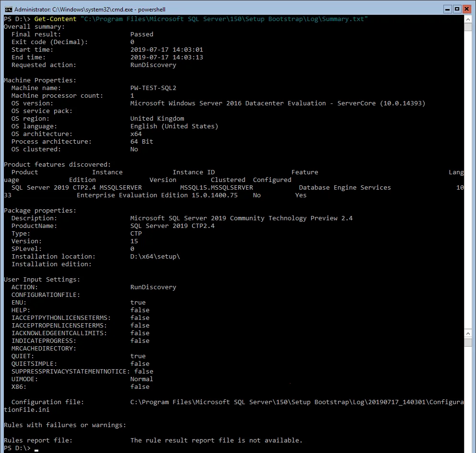
Task: Click the 'x64' OS architecture value
Action: point(136,134)
